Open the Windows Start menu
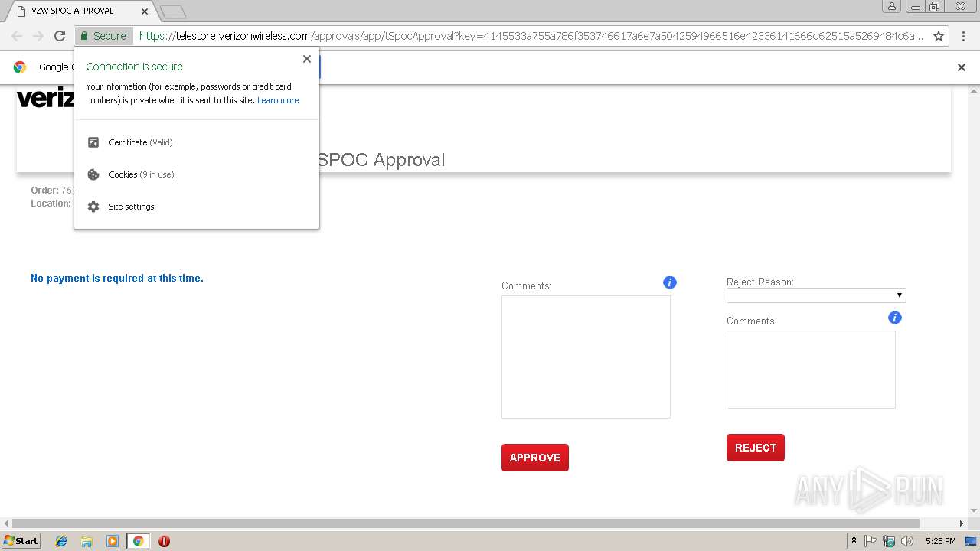980x551 pixels. [21, 541]
